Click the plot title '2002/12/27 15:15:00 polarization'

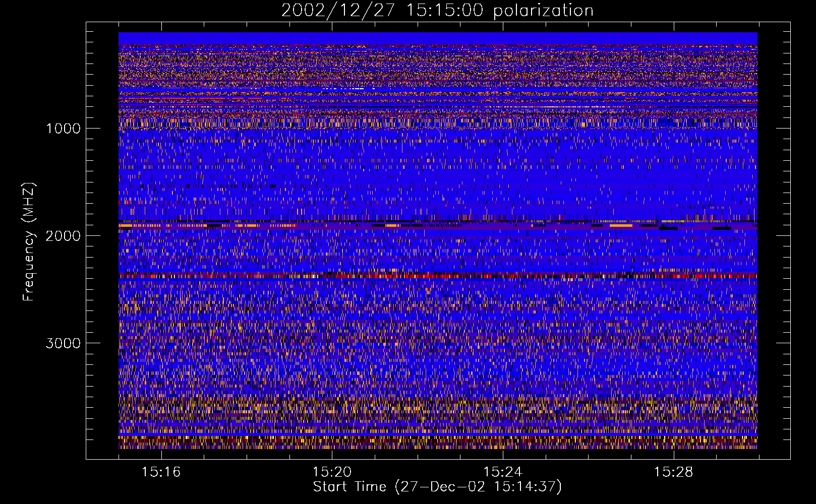coord(437,10)
